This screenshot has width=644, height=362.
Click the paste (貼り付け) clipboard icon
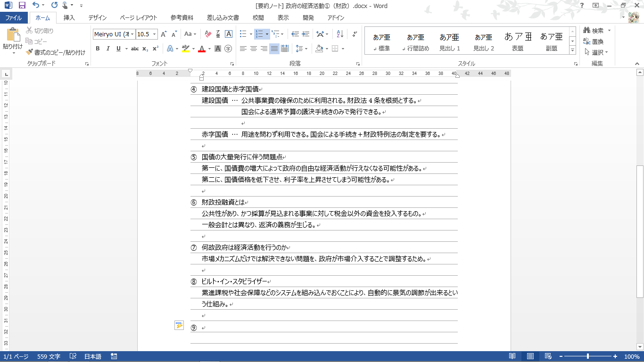point(13,36)
